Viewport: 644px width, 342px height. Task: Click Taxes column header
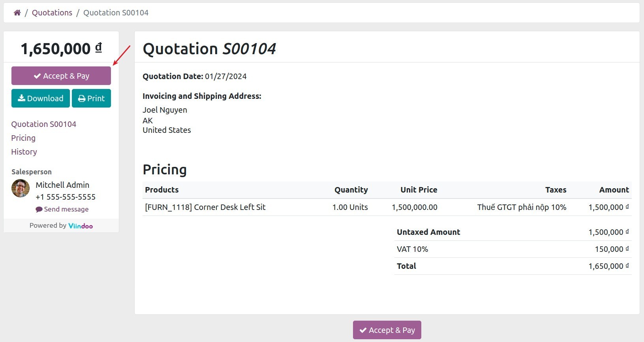click(x=556, y=190)
